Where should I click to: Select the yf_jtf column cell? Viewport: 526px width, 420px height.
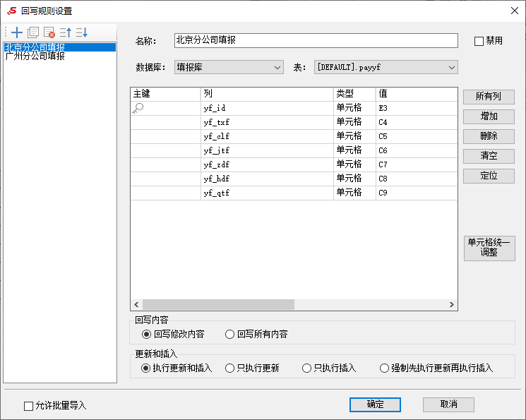point(267,150)
